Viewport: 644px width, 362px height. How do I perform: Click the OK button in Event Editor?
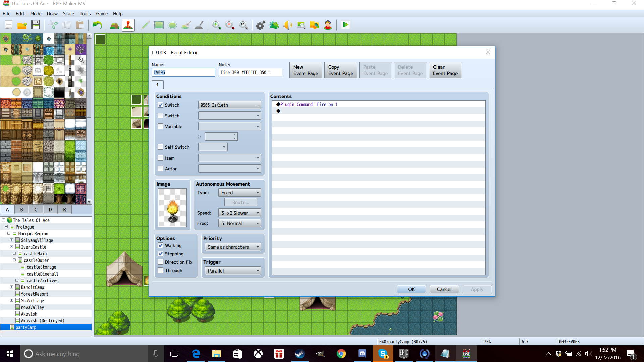tap(411, 289)
